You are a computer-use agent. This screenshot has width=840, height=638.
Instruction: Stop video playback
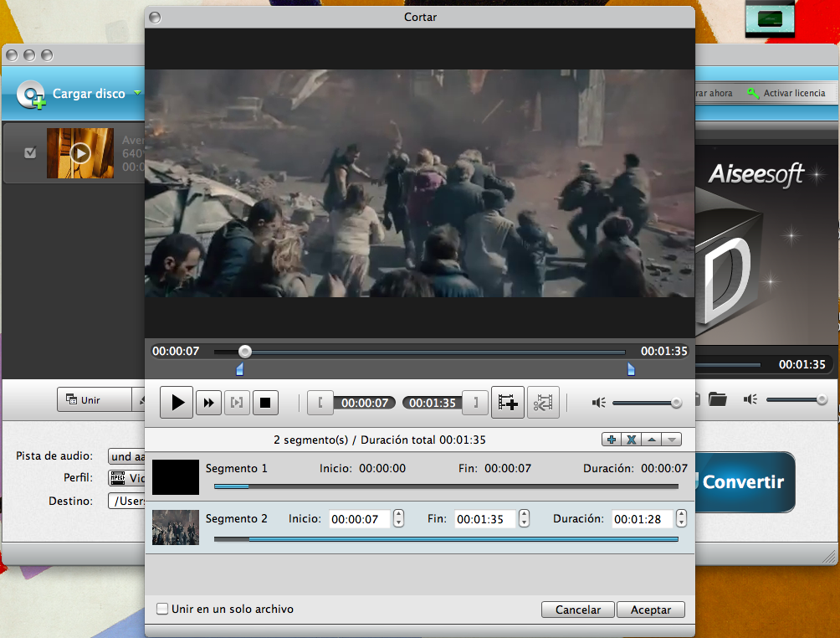265,403
